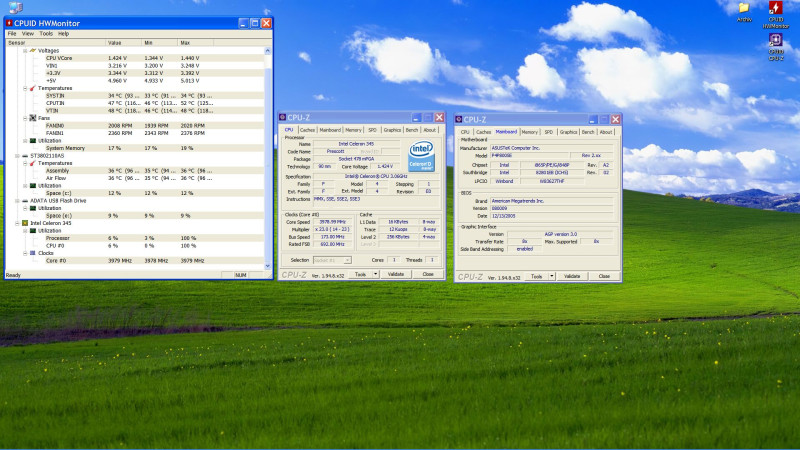Click the Max column header
The width and height of the screenshot is (800, 450).
195,43
